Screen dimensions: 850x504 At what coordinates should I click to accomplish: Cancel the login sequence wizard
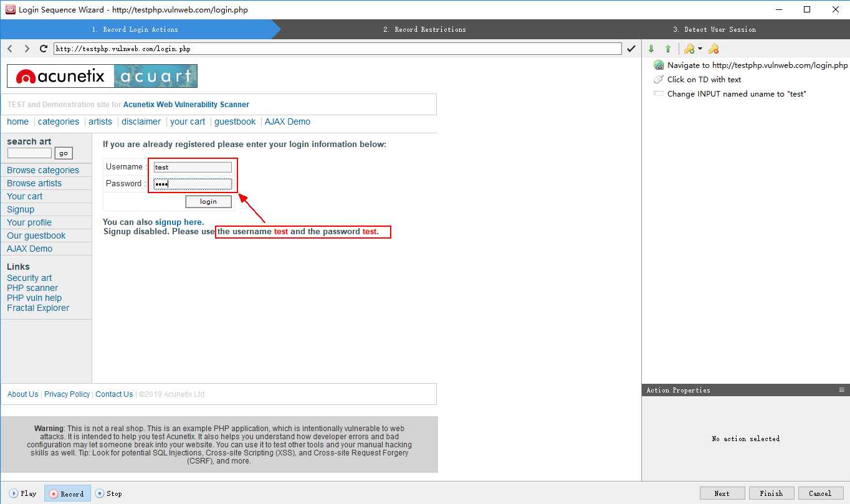coord(821,493)
